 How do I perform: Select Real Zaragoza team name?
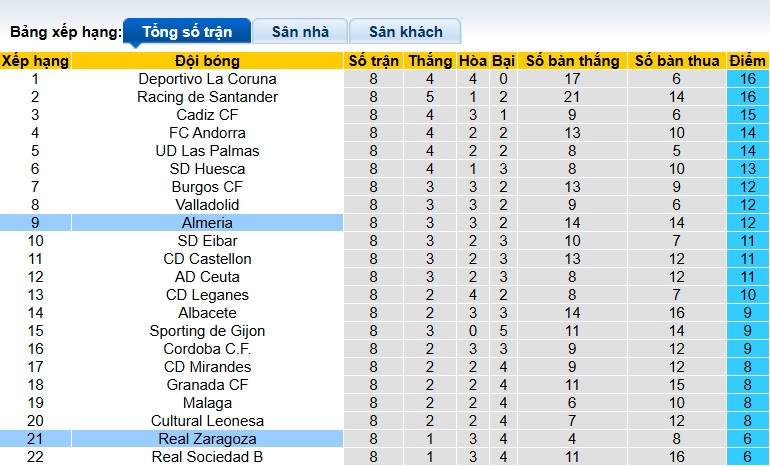coord(207,439)
